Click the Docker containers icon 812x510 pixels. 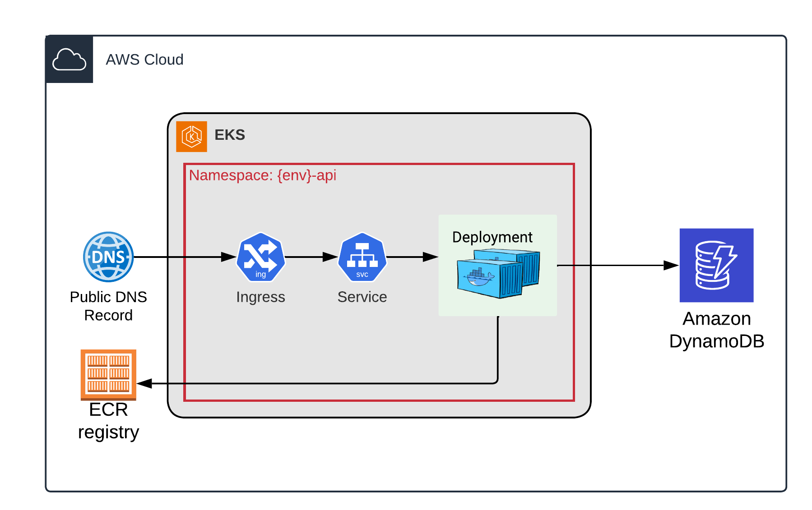tap(498, 274)
